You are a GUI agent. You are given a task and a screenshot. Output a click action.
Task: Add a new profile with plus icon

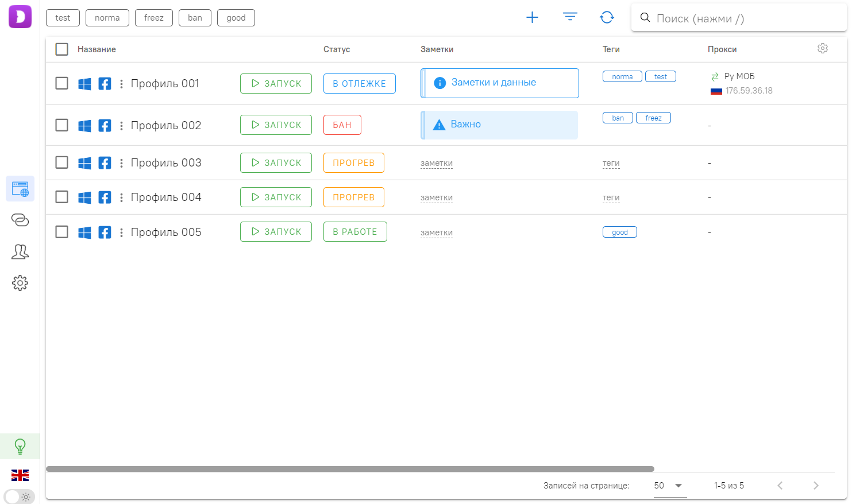point(532,17)
